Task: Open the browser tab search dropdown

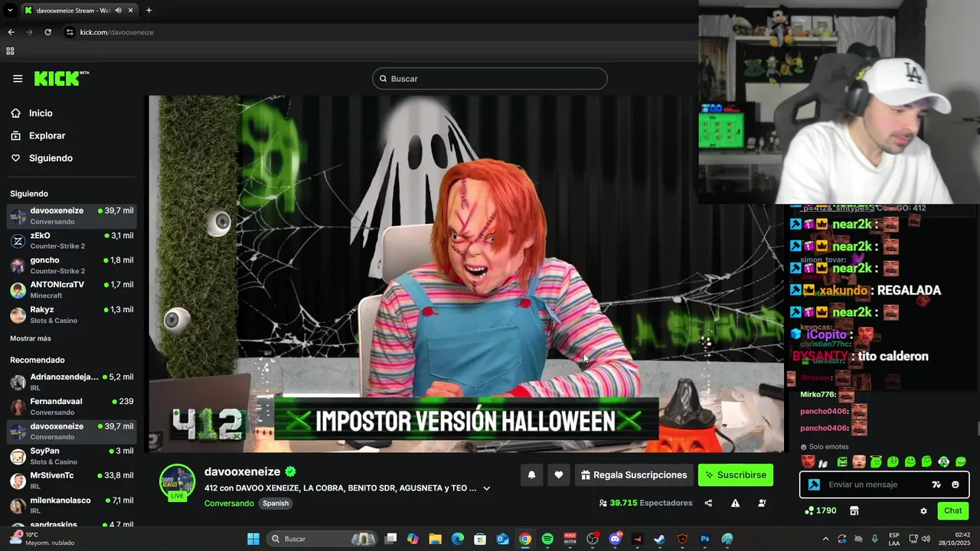Action: [x=10, y=11]
